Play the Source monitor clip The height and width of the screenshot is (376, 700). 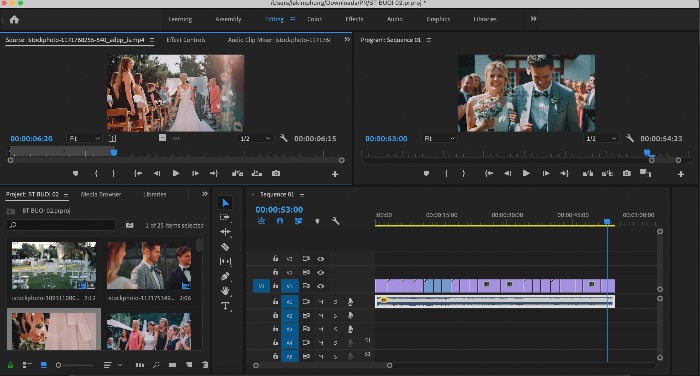tap(176, 173)
